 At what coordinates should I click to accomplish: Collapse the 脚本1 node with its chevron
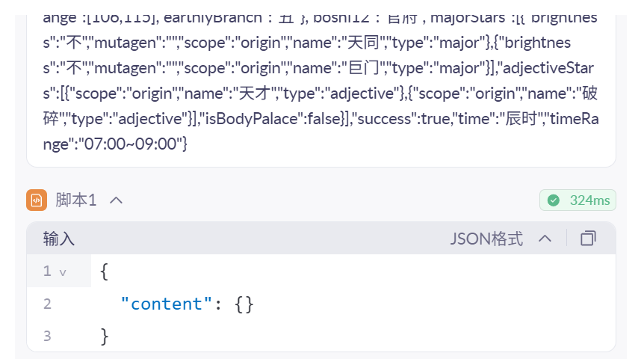[x=117, y=200]
